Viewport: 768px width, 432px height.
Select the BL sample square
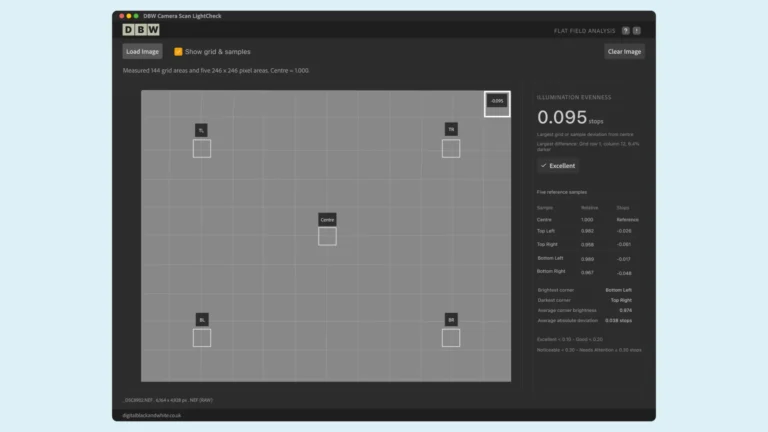point(202,338)
